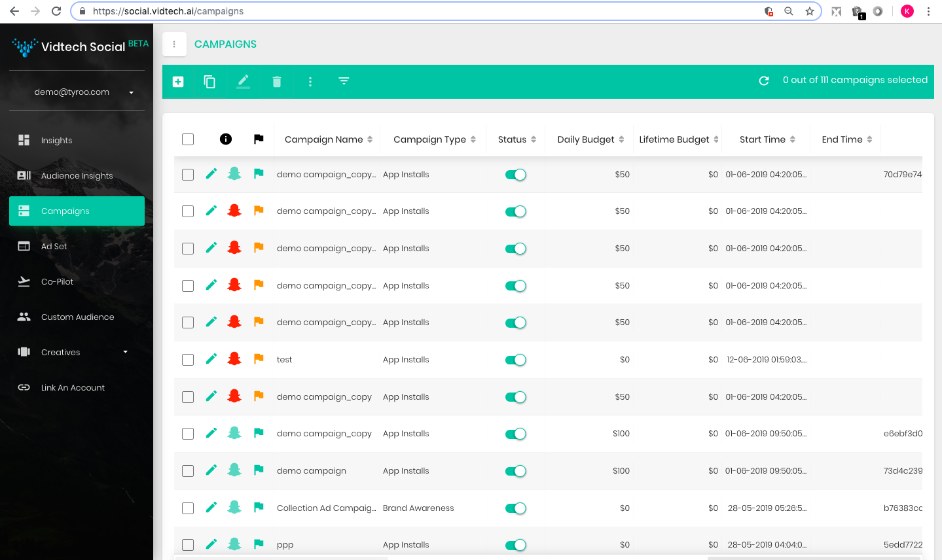The height and width of the screenshot is (560, 942).
Task: Expand the Creatives submenu arrow
Action: [x=126, y=352]
